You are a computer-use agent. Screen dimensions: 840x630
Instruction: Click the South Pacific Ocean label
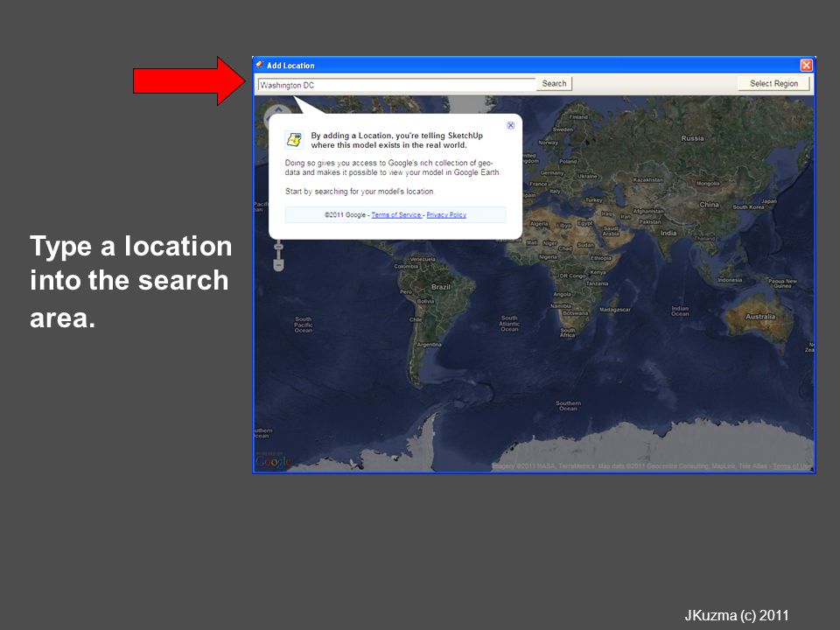304,325
